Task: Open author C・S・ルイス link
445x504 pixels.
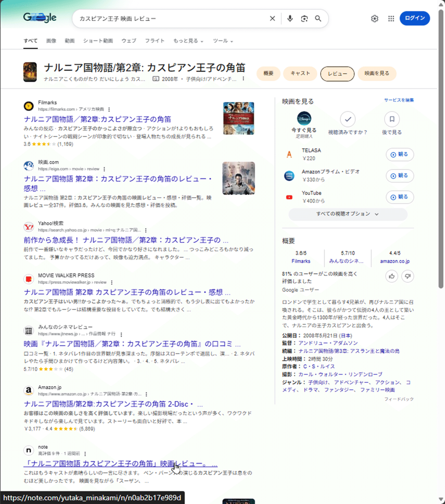Action: 319,366
